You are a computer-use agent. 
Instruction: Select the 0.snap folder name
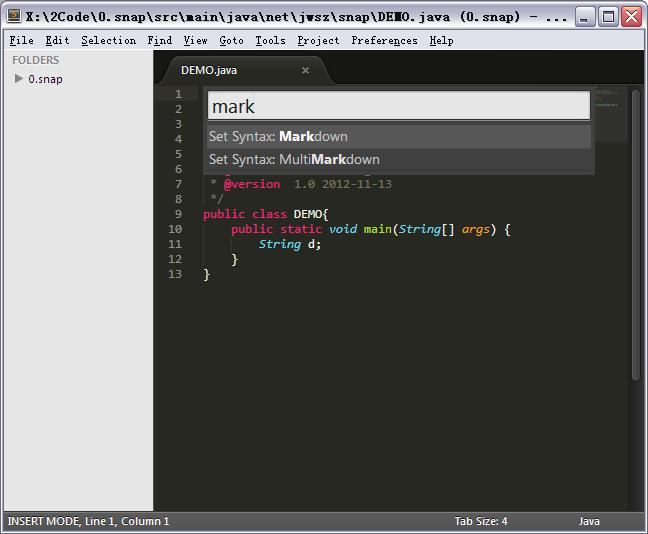click(x=45, y=79)
